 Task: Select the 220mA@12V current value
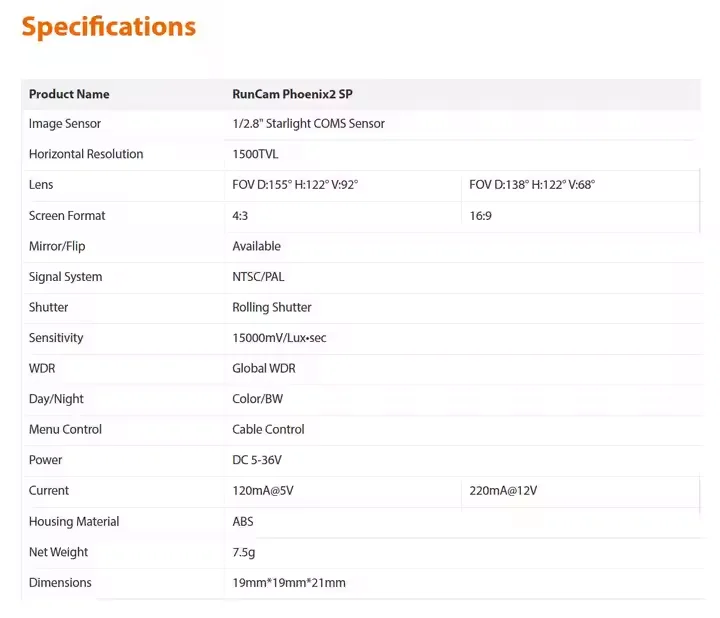(503, 491)
